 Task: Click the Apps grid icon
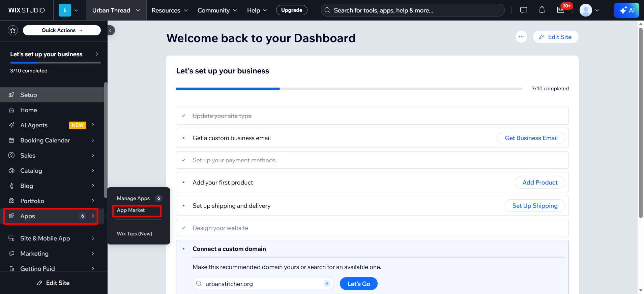point(11,216)
